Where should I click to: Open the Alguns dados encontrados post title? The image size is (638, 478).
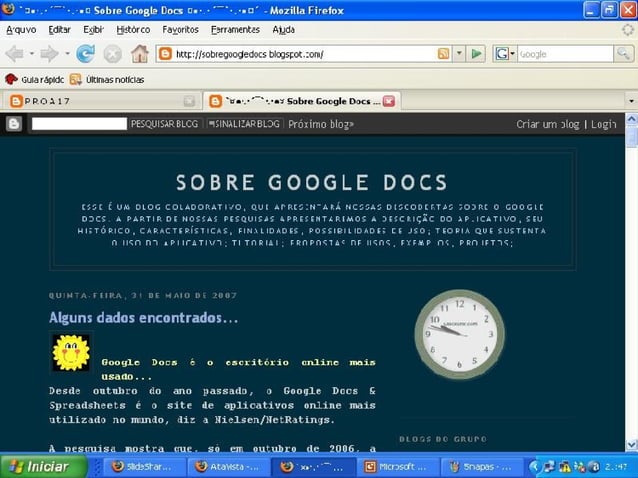143,318
